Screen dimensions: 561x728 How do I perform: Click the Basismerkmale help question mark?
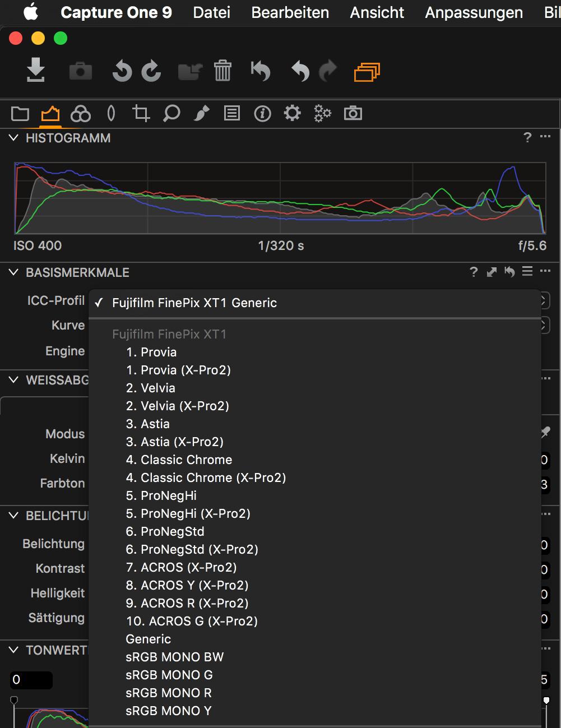(474, 272)
